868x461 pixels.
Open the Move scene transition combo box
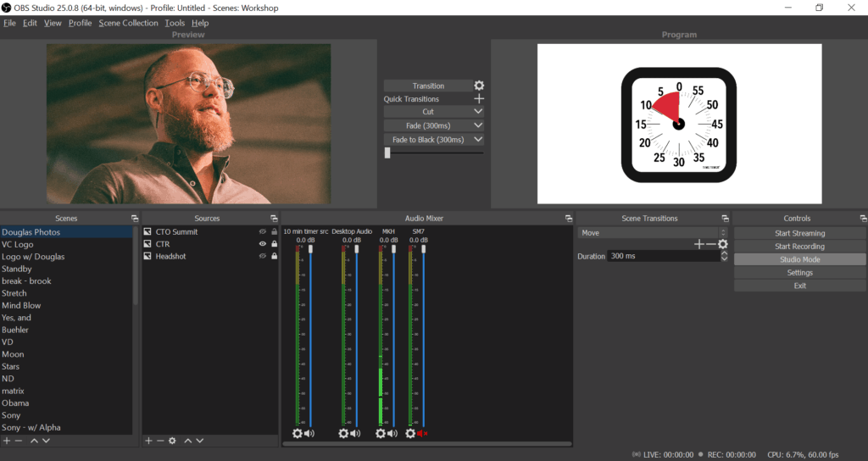click(652, 232)
